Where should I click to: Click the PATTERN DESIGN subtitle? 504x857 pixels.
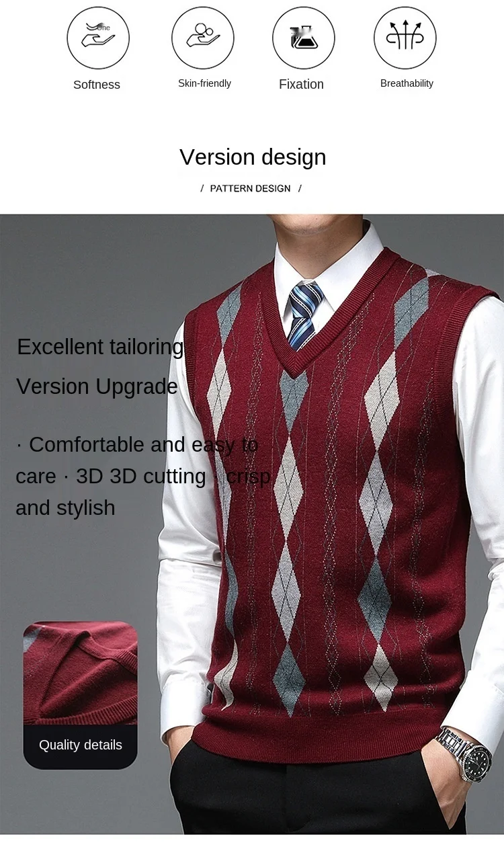[251, 188]
